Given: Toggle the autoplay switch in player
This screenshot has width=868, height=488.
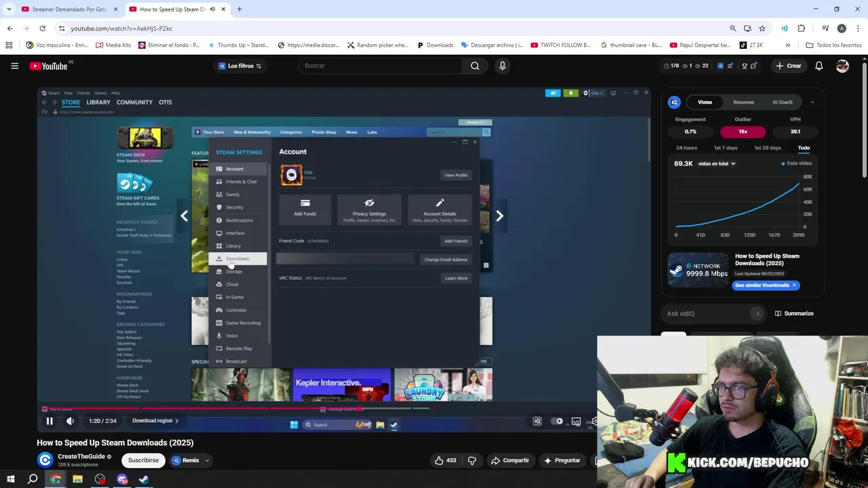Looking at the screenshot, I should point(557,421).
